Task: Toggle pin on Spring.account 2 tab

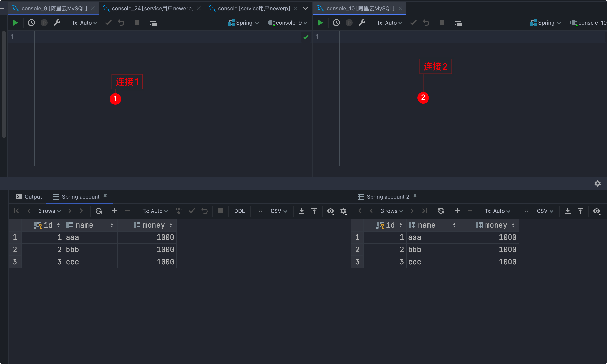Action: click(x=415, y=196)
